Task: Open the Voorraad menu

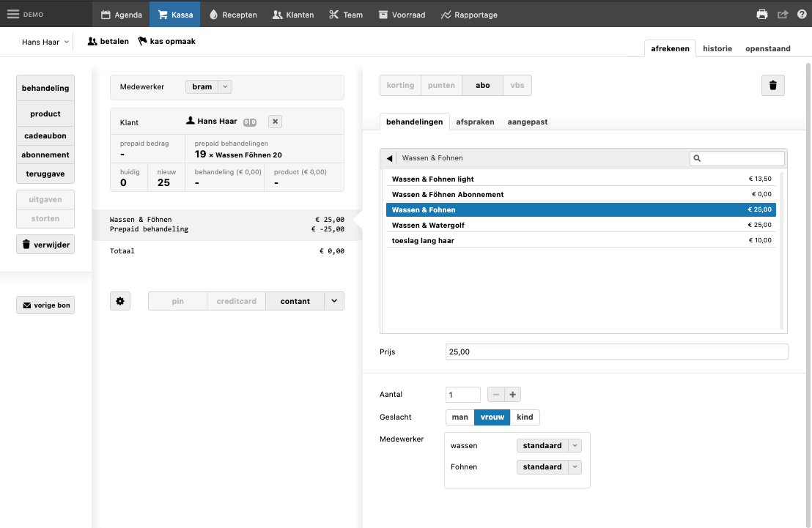Action: click(402, 14)
